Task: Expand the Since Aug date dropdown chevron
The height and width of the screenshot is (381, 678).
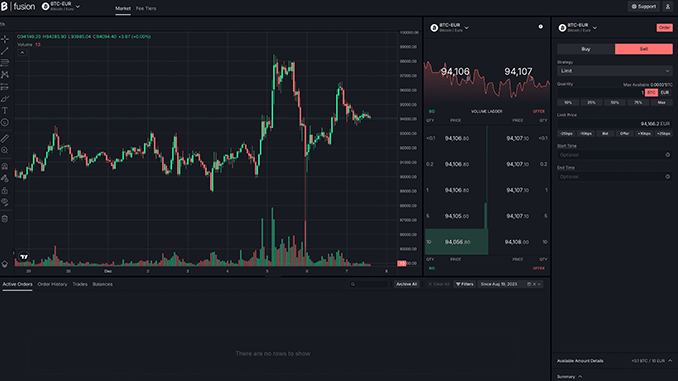Action: (x=539, y=284)
